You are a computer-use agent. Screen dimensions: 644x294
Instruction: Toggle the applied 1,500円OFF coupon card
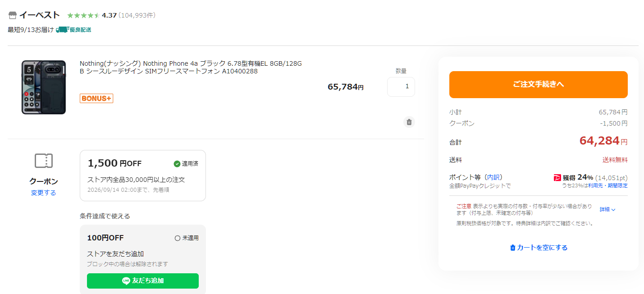143,176
